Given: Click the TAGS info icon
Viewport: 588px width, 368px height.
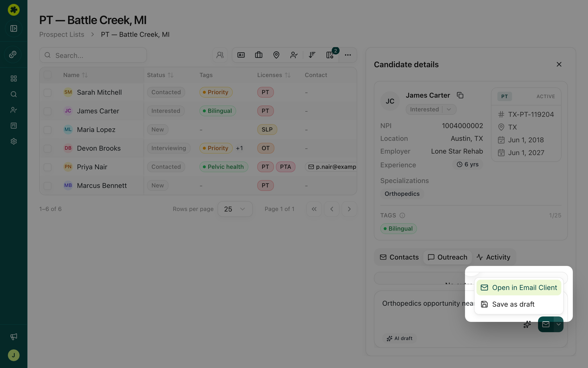Looking at the screenshot, I should tap(402, 215).
